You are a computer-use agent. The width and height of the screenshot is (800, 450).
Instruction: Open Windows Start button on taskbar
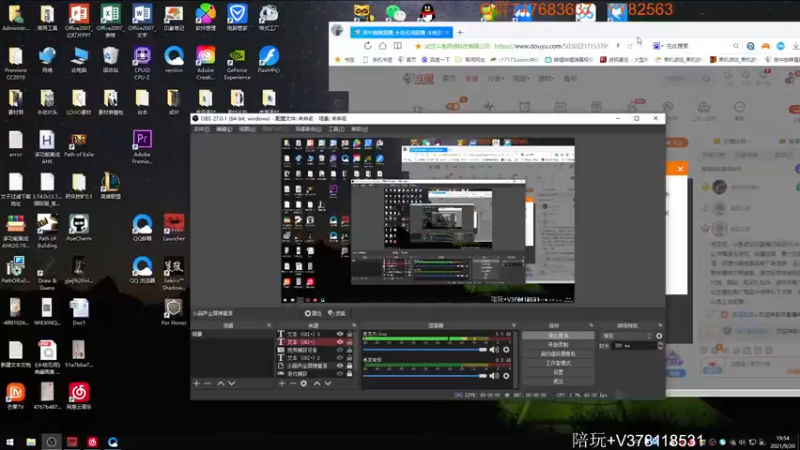(x=10, y=442)
